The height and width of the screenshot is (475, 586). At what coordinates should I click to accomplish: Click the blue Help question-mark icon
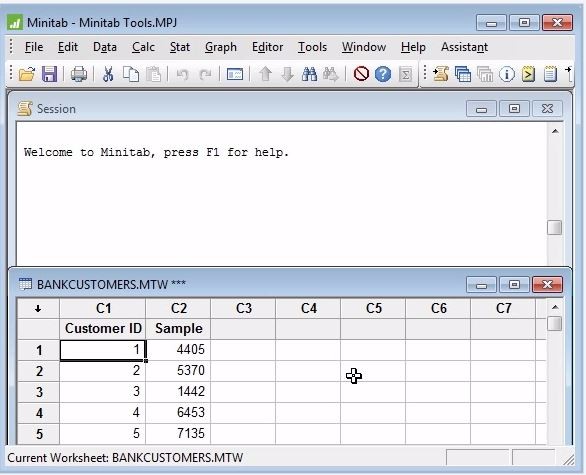(383, 74)
